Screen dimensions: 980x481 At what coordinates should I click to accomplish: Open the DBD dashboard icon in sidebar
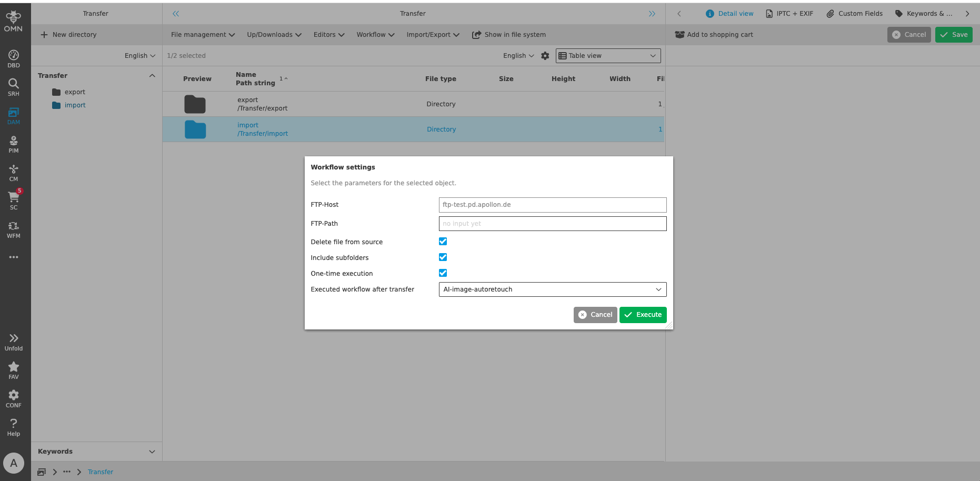click(x=14, y=58)
